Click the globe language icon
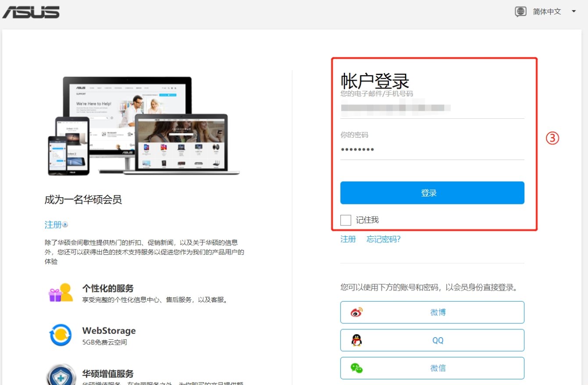588x385 pixels. 521,11
